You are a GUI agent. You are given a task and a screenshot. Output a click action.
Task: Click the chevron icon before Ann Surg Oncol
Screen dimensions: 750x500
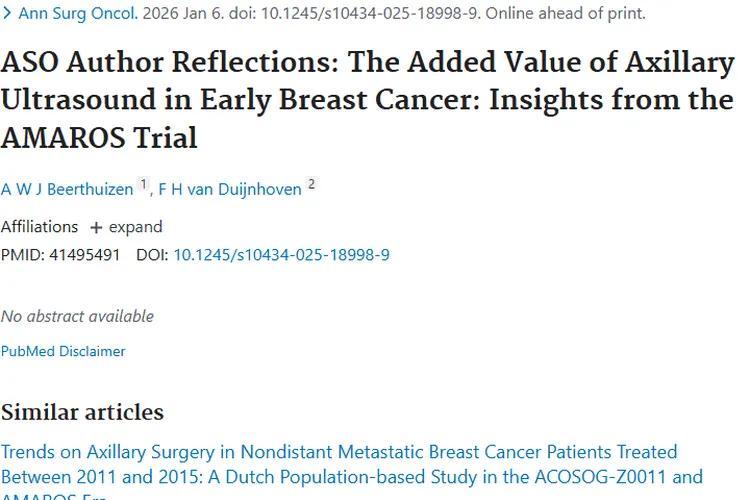coord(8,14)
